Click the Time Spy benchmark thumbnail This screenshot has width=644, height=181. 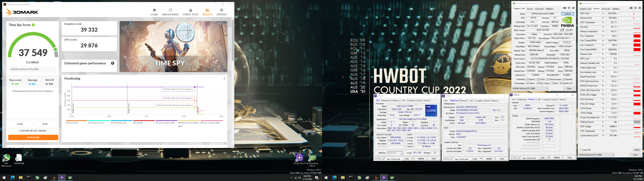[174, 46]
